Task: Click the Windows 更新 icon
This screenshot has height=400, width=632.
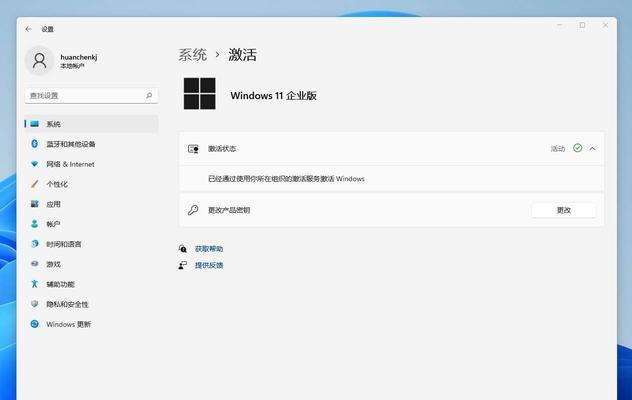Action: (x=35, y=324)
